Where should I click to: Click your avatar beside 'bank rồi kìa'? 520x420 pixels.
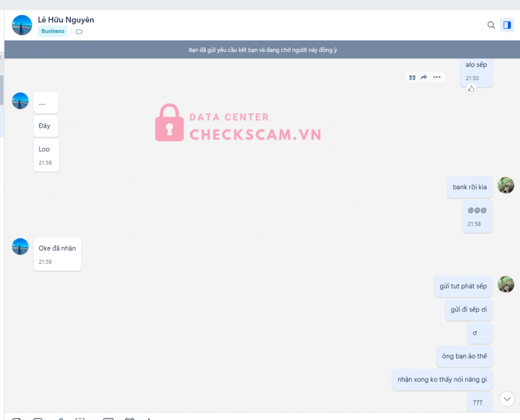click(x=506, y=186)
